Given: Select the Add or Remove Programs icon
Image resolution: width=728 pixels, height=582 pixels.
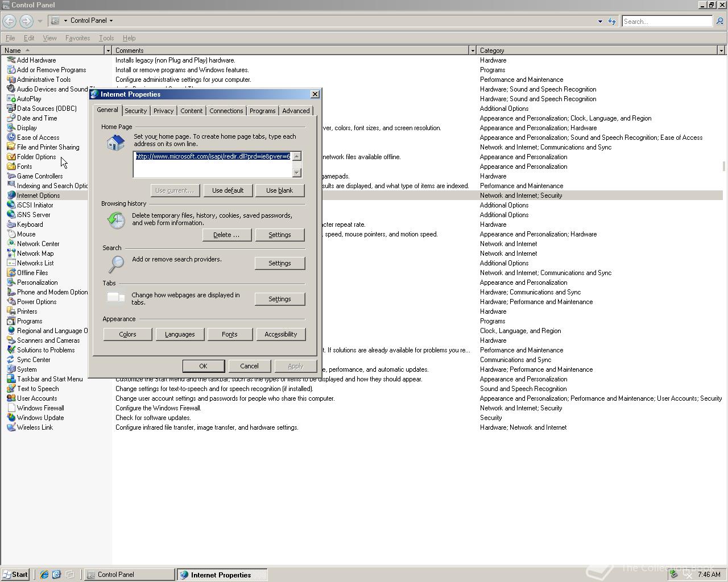Looking at the screenshot, I should (11, 70).
